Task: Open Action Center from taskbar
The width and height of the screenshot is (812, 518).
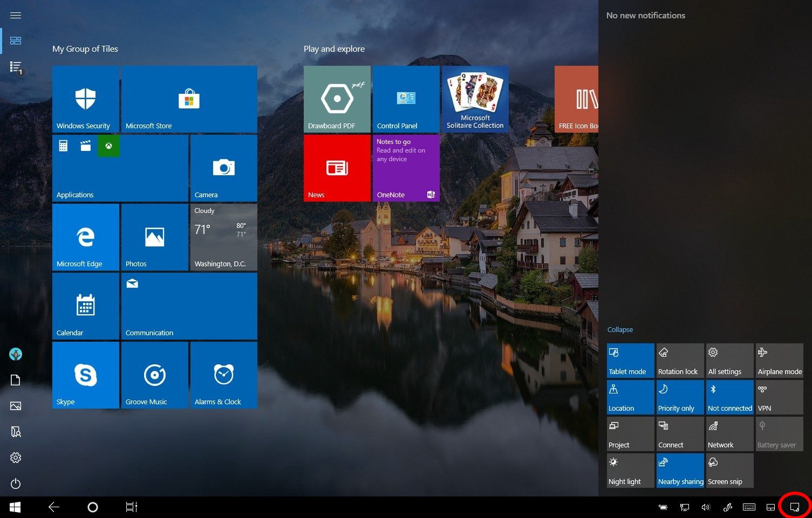Action: tap(795, 507)
